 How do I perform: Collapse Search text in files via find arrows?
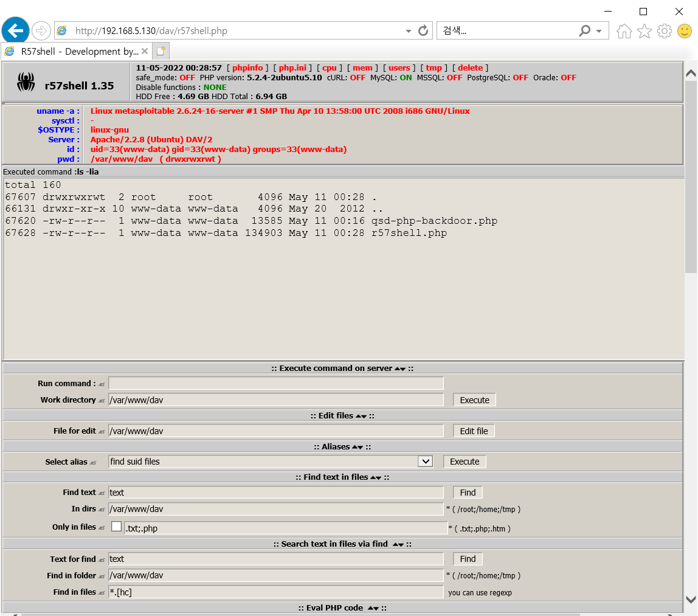398,545
